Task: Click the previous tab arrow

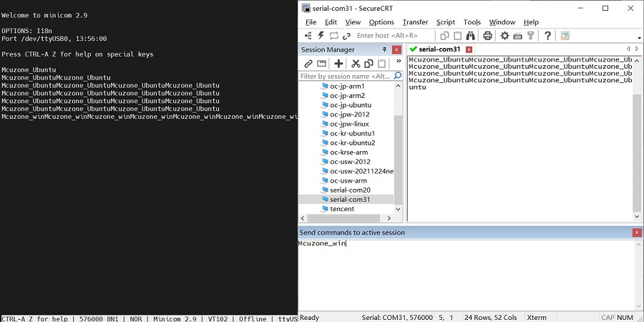Action: pyautogui.click(x=628, y=49)
